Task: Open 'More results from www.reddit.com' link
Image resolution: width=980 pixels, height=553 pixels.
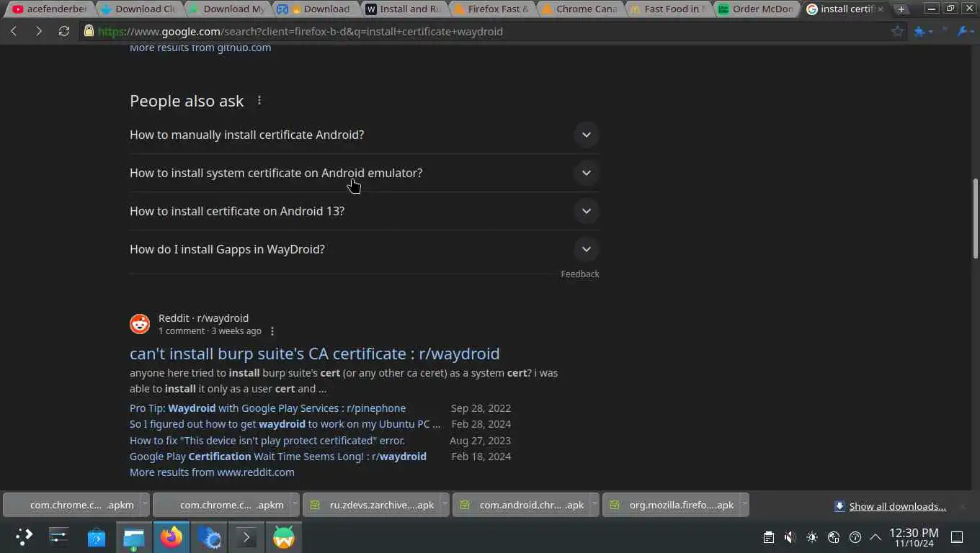Action: 212,472
